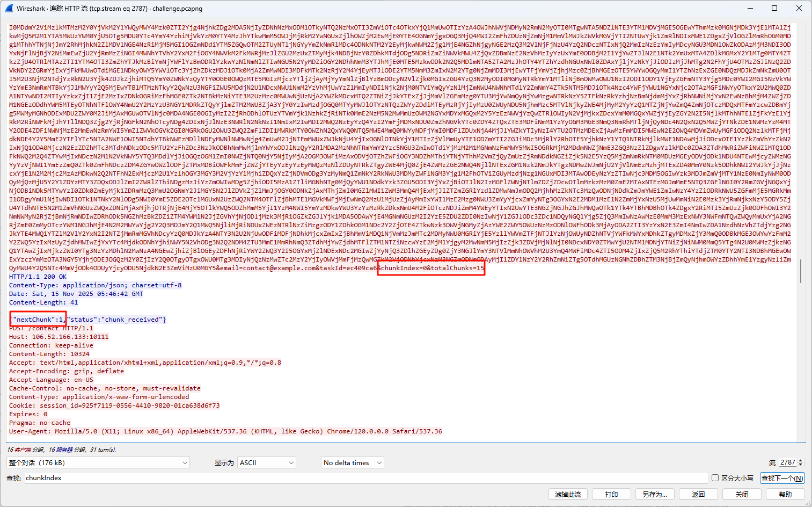Click the 滤掉此流 filter out stream button

click(568, 494)
